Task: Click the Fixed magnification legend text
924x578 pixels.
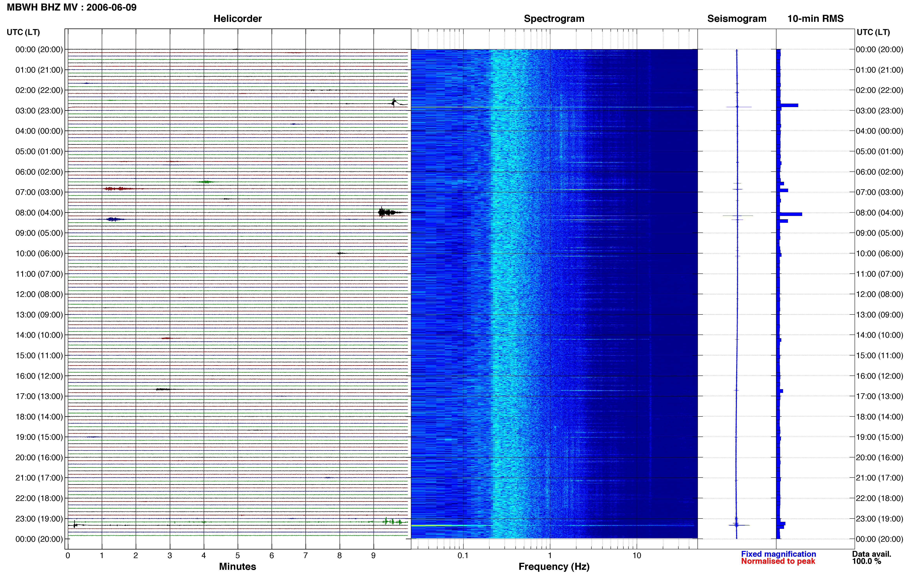Action: tap(778, 554)
